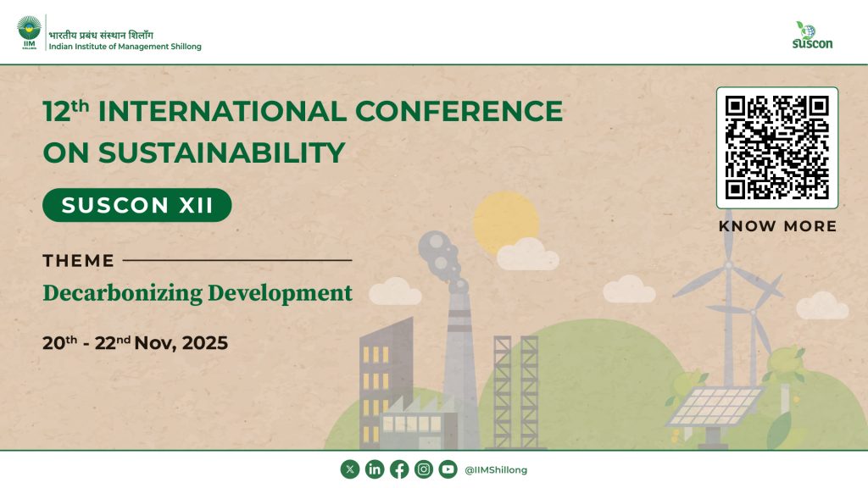Click the Suscon logo at top right
Image resolution: width=868 pixels, height=488 pixels.
click(x=812, y=36)
